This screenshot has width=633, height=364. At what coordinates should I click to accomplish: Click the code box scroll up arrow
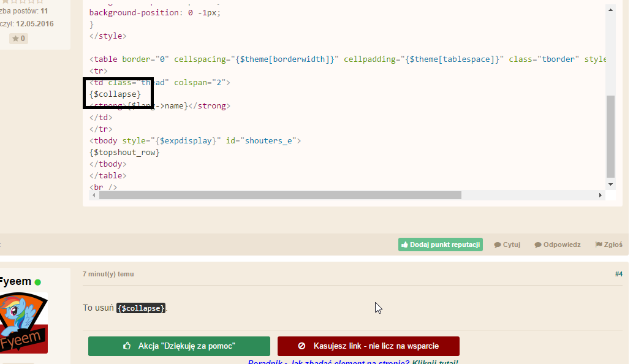[x=610, y=10]
